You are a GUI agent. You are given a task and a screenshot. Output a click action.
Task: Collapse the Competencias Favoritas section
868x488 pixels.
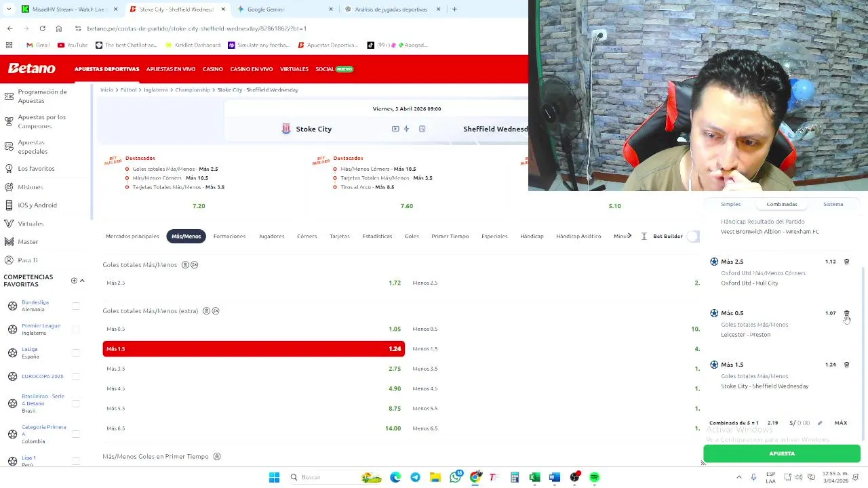[82, 281]
